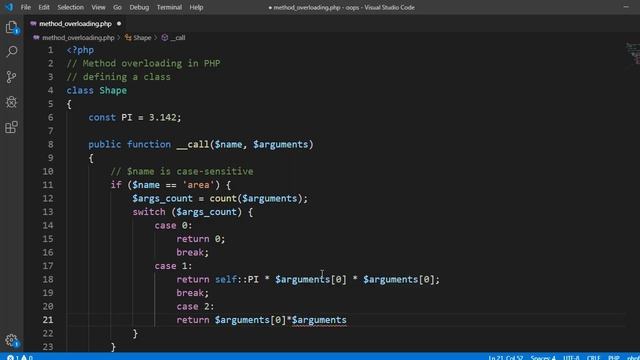Open the Help menu
This screenshot has width=640, height=360.
click(196, 7)
